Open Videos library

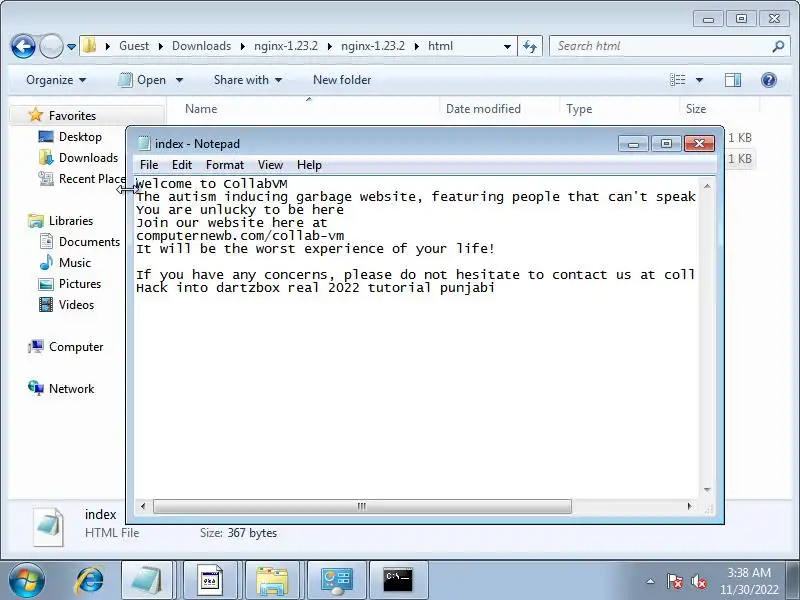[x=76, y=305]
